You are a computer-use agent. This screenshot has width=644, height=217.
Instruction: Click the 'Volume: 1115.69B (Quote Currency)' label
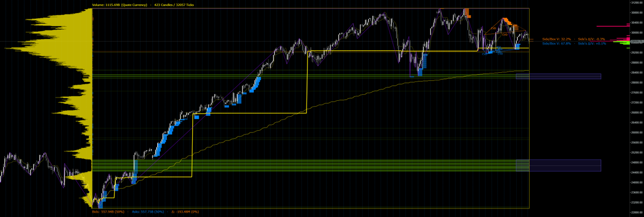(120, 5)
